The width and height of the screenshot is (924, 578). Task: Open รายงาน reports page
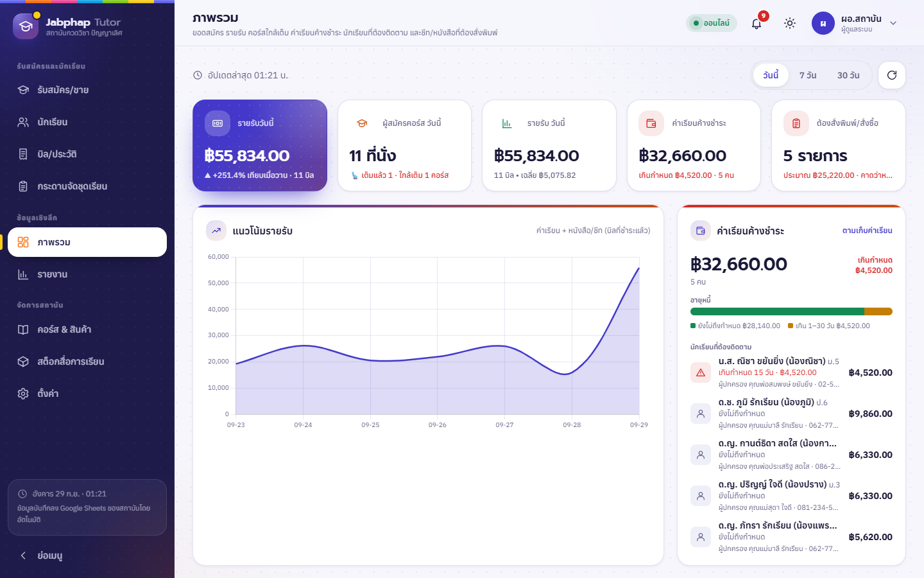pos(87,274)
